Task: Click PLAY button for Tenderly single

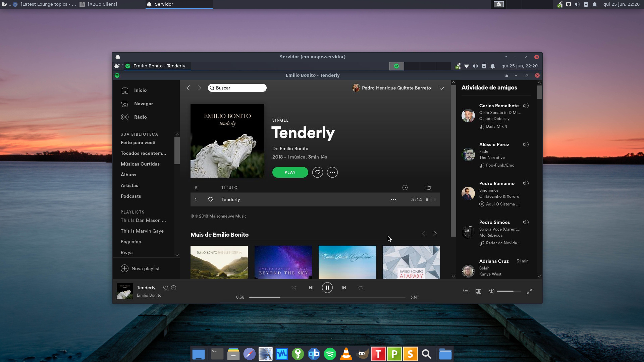Action: point(289,172)
